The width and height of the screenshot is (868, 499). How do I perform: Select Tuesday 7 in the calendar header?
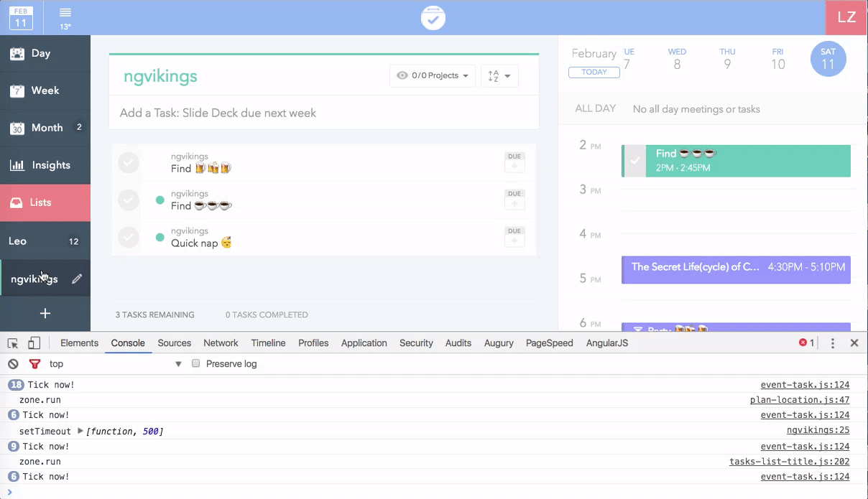[x=628, y=59]
